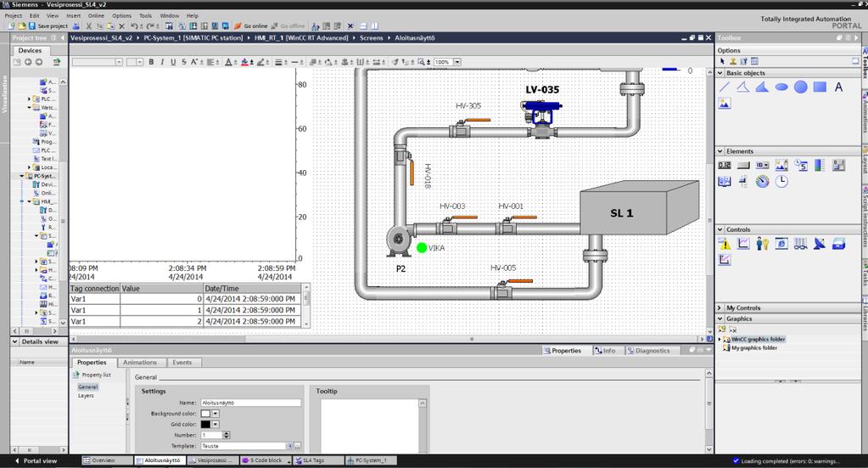The image size is (868, 468).
Task: Click the Grid color black swatch
Action: pos(206,424)
